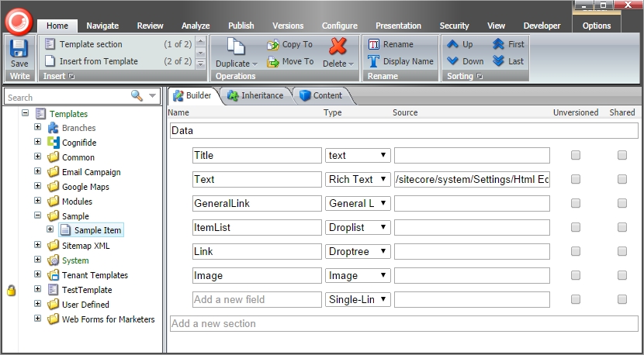Click the Rename icon

(x=374, y=44)
